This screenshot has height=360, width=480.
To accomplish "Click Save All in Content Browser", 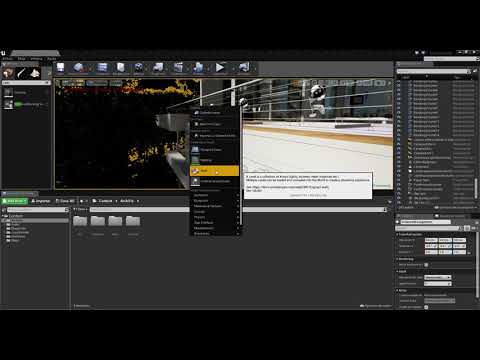I will [65, 201].
